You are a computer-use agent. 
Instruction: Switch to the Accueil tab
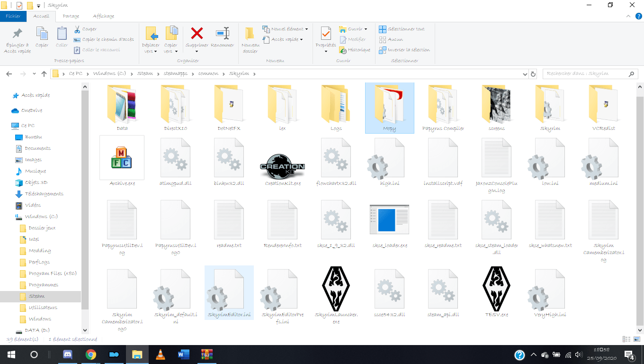pos(41,16)
